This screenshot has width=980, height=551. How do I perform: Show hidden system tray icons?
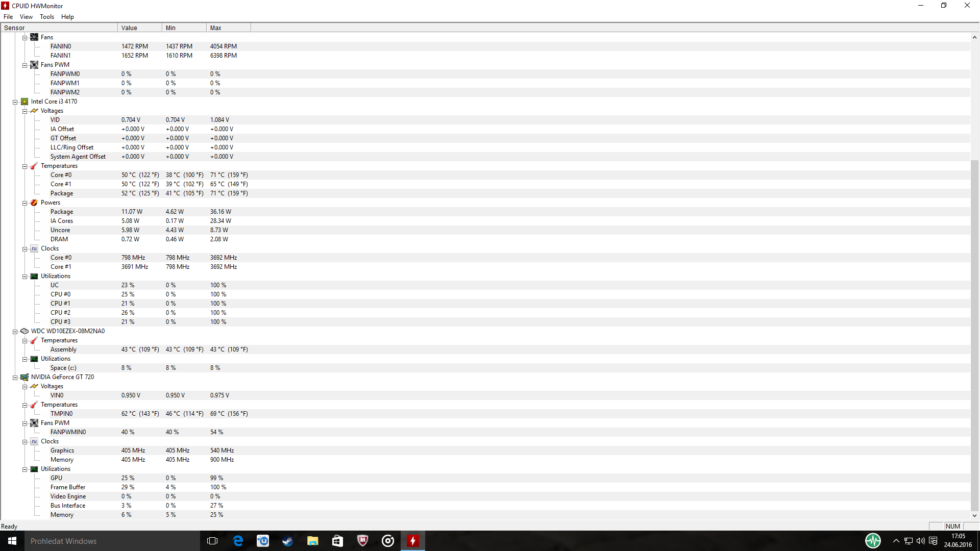896,541
